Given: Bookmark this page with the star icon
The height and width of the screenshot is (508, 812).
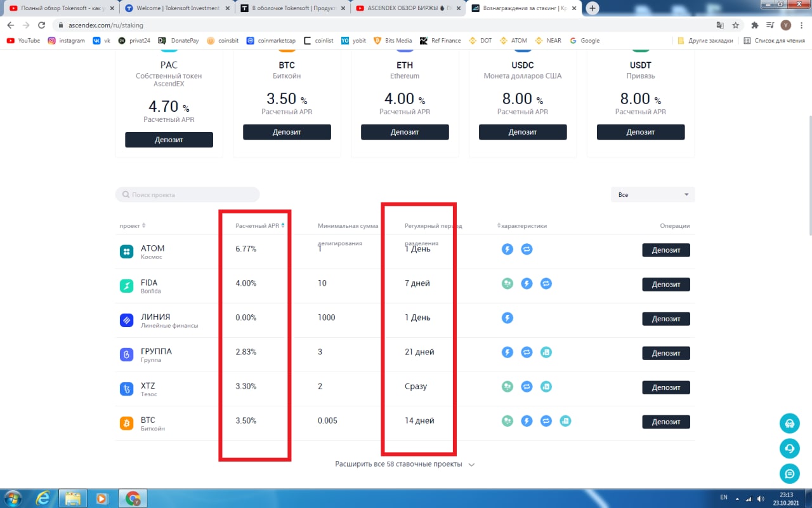Looking at the screenshot, I should pos(736,25).
